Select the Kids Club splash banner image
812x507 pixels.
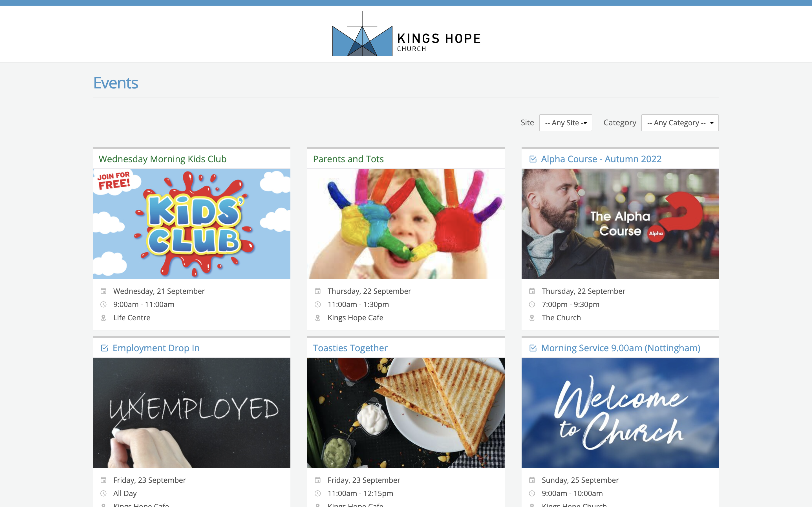point(192,224)
